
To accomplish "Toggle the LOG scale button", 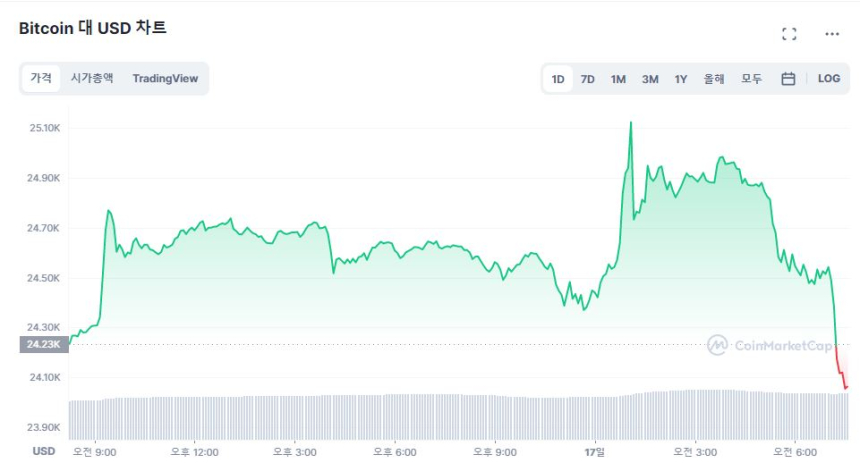I will point(829,79).
